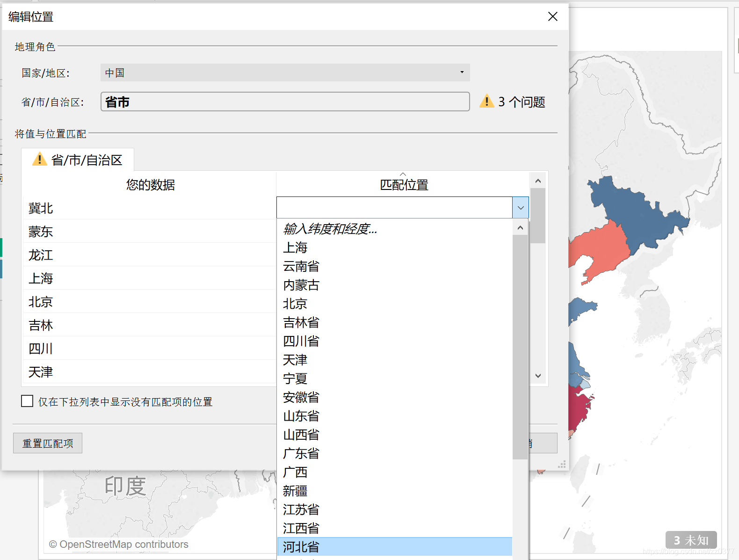The image size is (739, 560).
Task: Click the warning icon on the 省/市/自治区 tab
Action: (x=39, y=159)
